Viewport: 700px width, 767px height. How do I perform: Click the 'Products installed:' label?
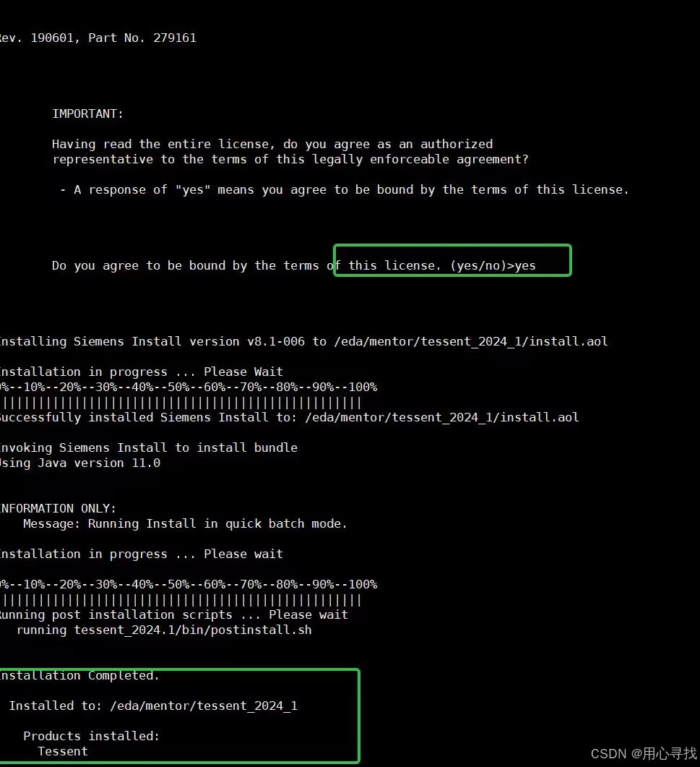click(92, 736)
